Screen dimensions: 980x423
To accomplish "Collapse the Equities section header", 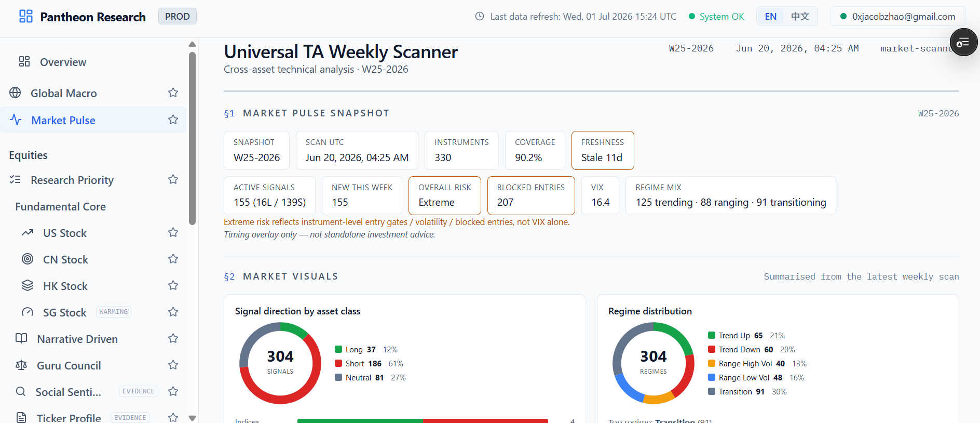I will tap(28, 155).
